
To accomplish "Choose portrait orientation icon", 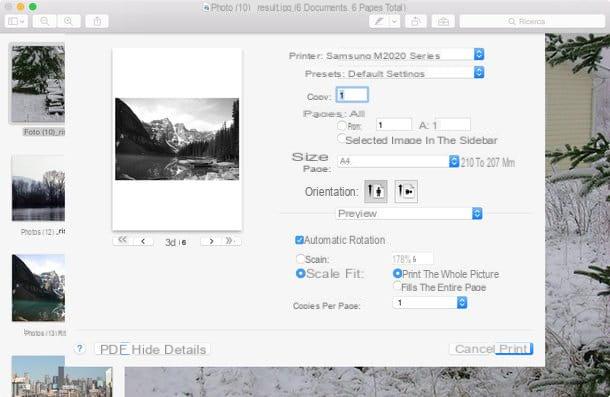I will (x=375, y=191).
